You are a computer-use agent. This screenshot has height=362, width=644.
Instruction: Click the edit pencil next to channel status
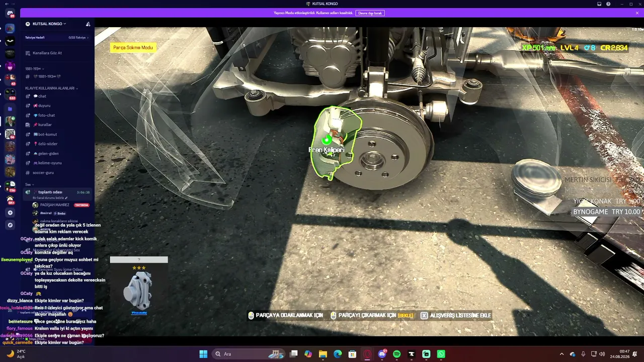[66, 198]
